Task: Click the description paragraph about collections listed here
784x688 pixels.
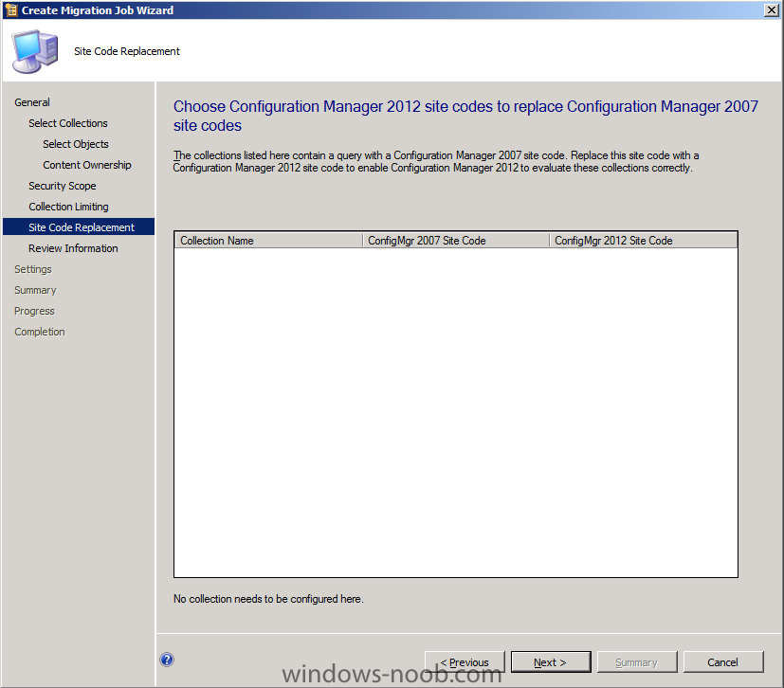Action: point(436,161)
